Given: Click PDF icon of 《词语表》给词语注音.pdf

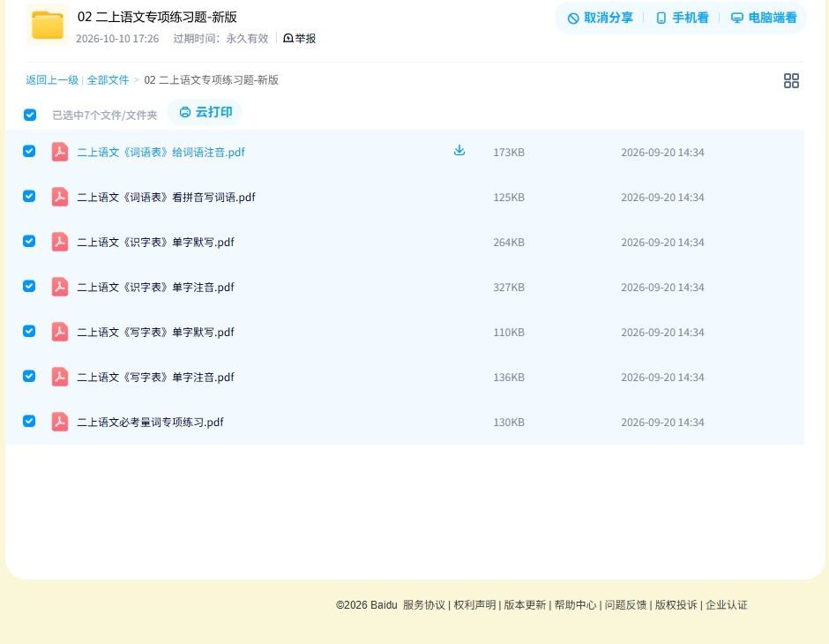Looking at the screenshot, I should (60, 152).
